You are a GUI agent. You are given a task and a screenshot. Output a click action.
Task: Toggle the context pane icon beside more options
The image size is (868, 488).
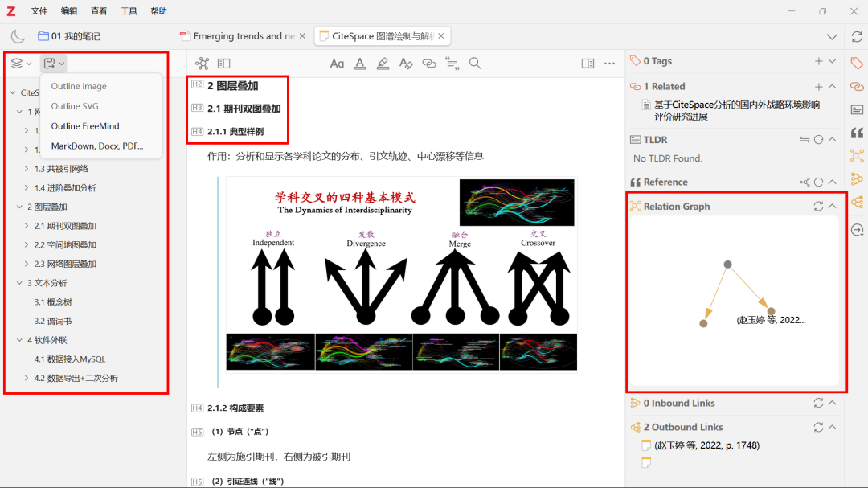(x=588, y=64)
